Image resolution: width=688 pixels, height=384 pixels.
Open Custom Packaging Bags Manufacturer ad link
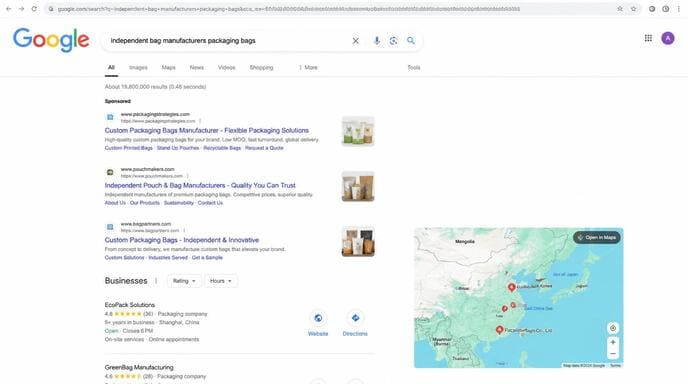pos(207,130)
